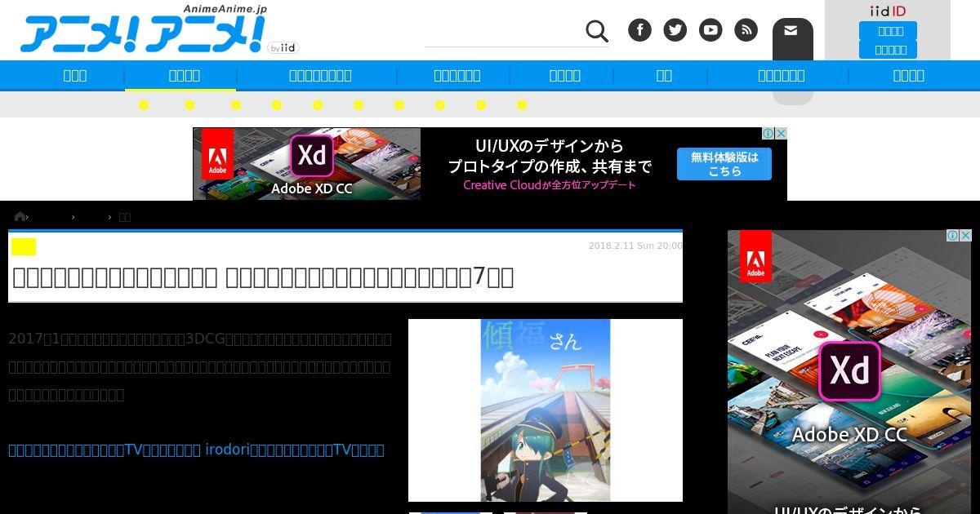Click article headline ending with '7'
This screenshot has width=980, height=514.
(263, 277)
